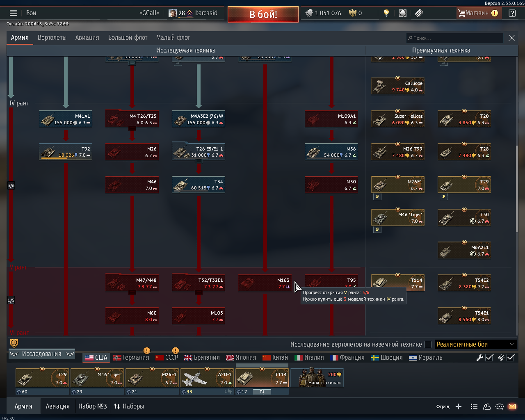This screenshot has height=420, width=525.
Task: Select A2D-1 aircraft crew slot
Action: click(207, 378)
